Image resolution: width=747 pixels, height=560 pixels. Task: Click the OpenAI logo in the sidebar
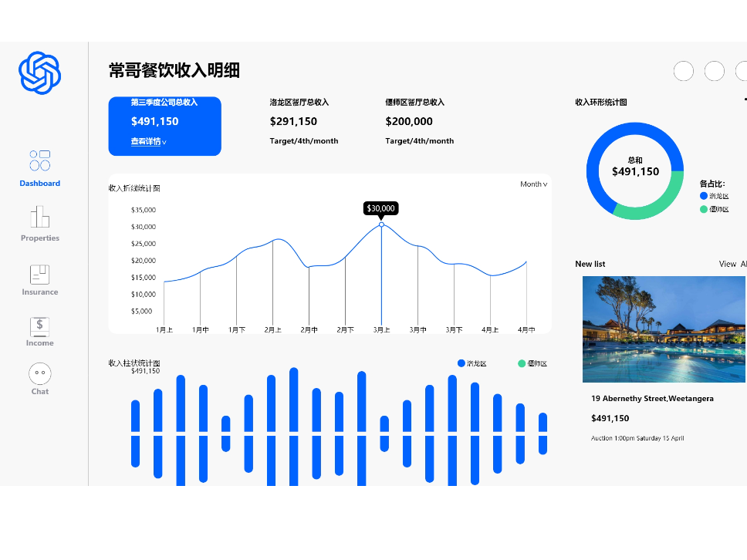click(x=39, y=72)
